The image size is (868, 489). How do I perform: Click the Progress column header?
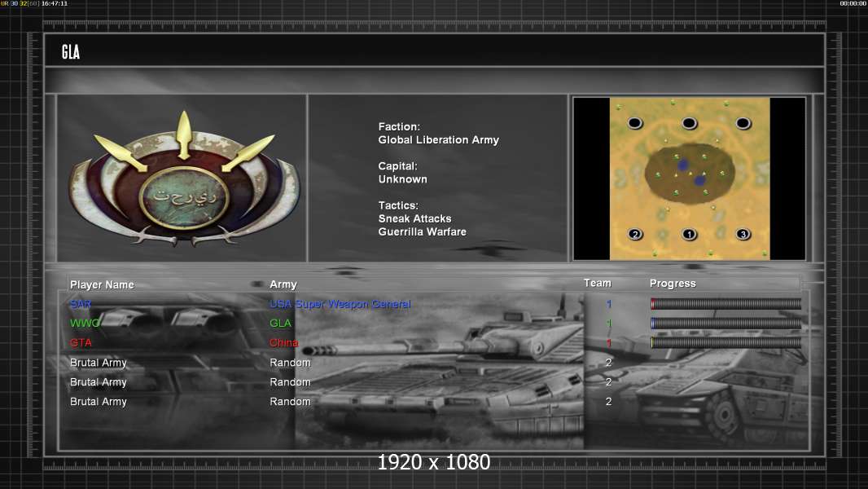[x=673, y=284]
